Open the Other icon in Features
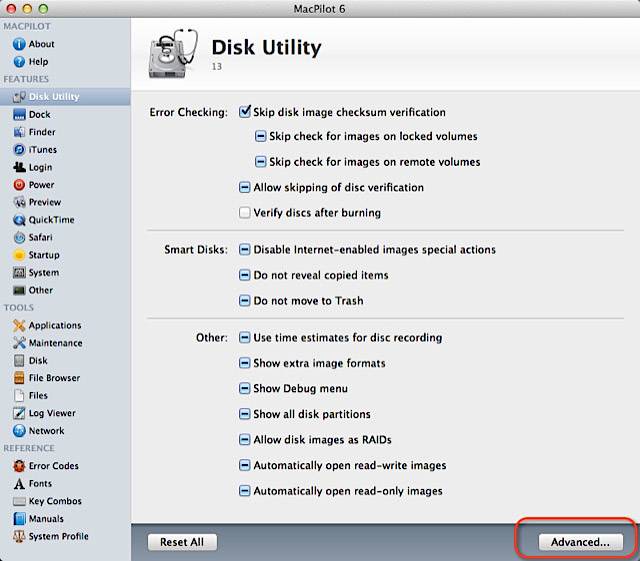The image size is (640, 561). [19, 290]
